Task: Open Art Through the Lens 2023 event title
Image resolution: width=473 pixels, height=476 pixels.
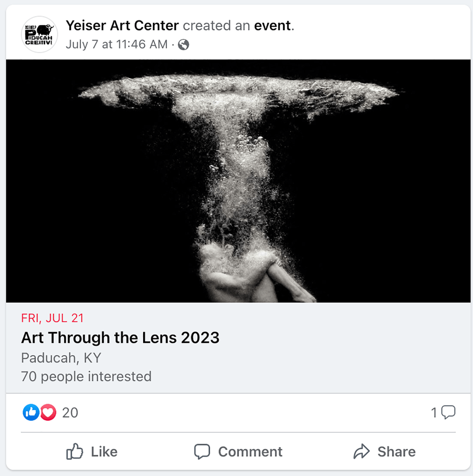Action: [x=120, y=338]
